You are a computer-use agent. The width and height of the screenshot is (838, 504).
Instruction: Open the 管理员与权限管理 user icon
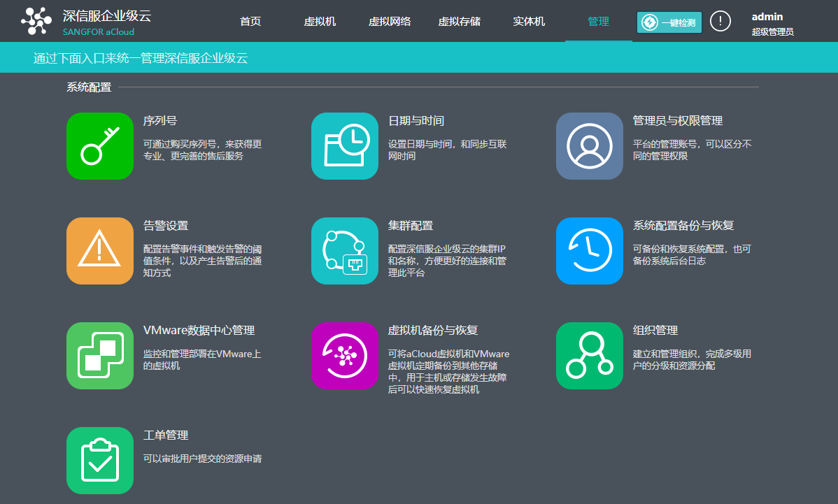tap(590, 146)
